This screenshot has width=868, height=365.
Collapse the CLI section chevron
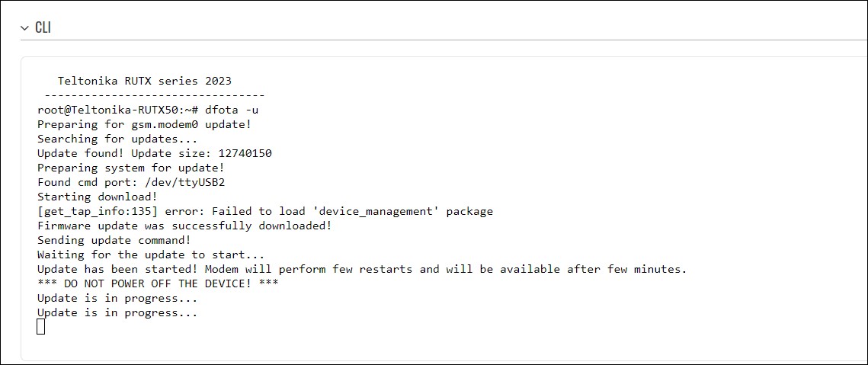(x=24, y=28)
